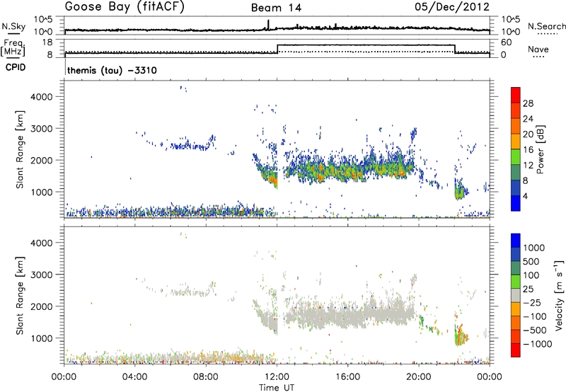Click the bright blue bottom segment of Power colorbar

coord(516,203)
